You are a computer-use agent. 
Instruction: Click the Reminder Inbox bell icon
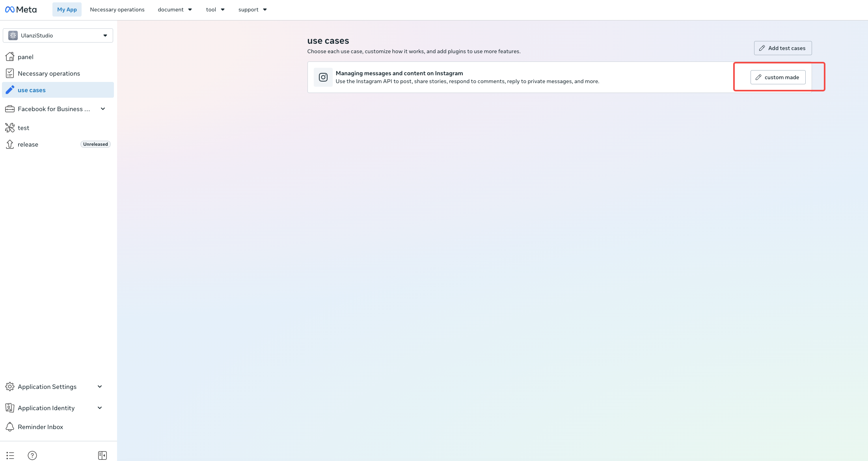10,427
